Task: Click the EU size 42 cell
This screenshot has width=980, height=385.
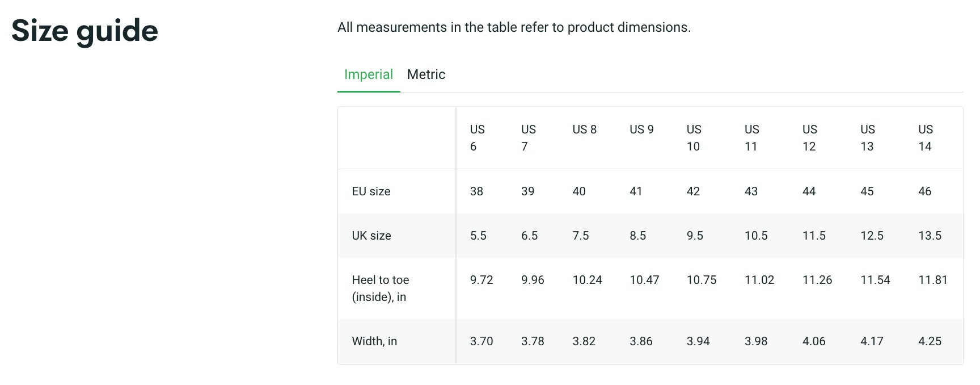Action: click(693, 191)
